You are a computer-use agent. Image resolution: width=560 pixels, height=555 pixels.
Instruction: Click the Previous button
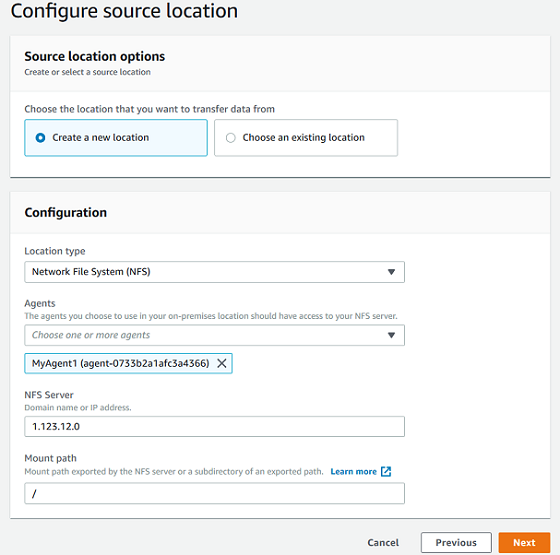click(456, 542)
